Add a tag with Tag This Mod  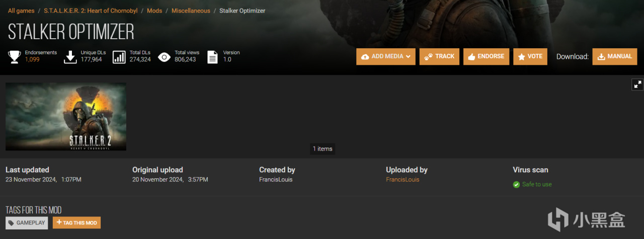click(x=76, y=223)
